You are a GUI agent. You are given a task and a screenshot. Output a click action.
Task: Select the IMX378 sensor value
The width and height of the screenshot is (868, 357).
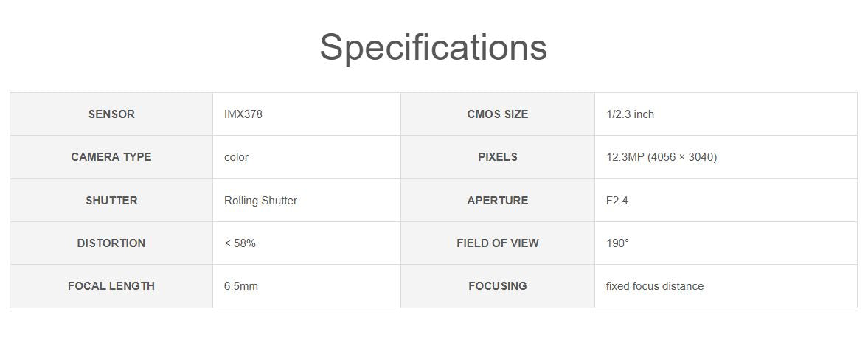point(243,114)
